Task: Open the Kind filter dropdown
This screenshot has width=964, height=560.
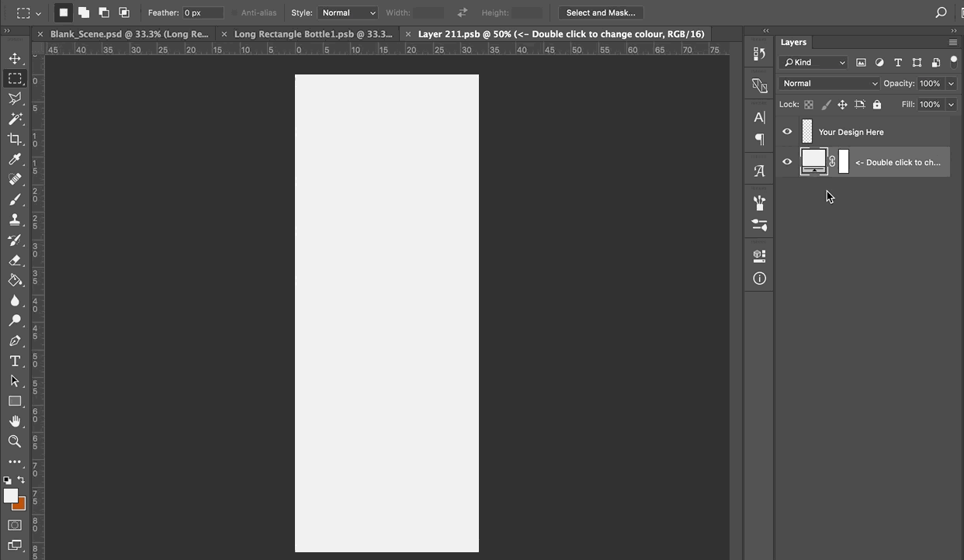Action: pyautogui.click(x=813, y=62)
